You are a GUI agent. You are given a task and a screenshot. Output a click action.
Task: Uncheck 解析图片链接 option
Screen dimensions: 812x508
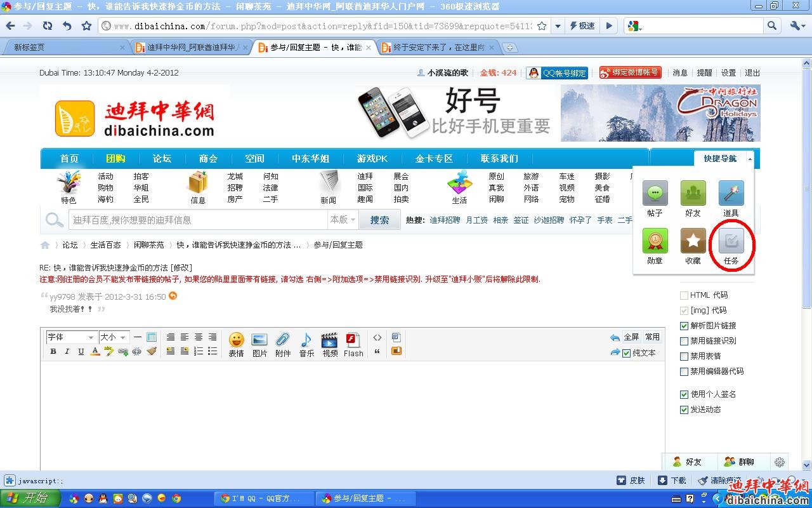684,326
